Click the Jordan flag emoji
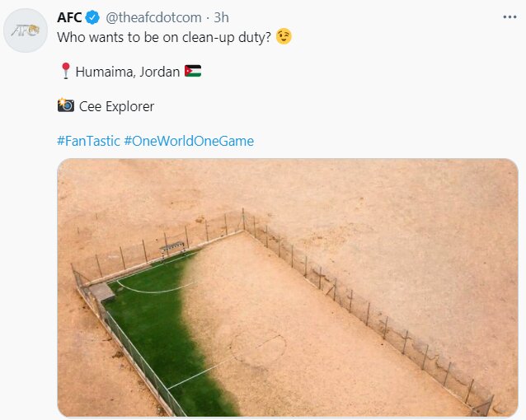The width and height of the screenshot is (526, 420). coord(193,72)
